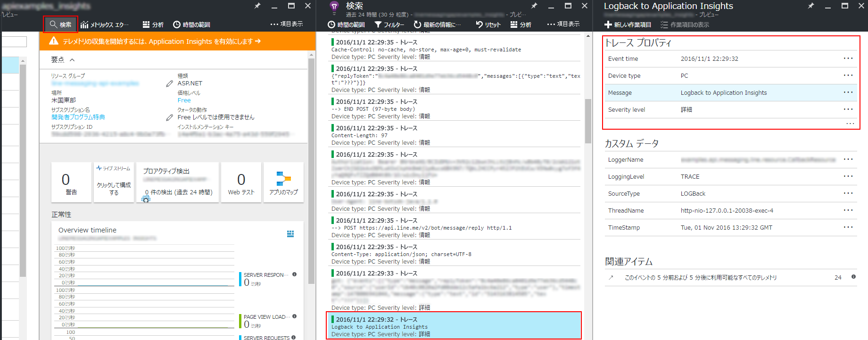Viewport: 868px width, 340px height.
Task: Open 項目表示 menu in the 検索 blade
Action: pos(563,24)
